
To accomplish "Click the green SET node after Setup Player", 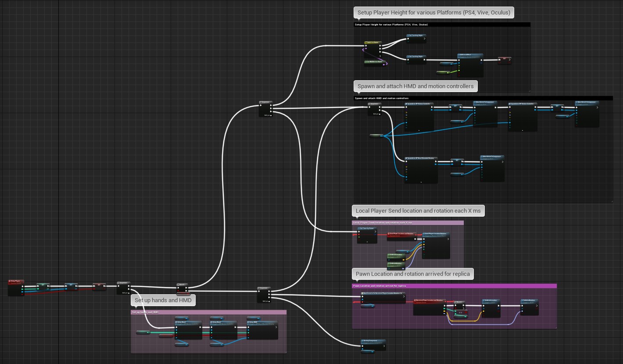I will pos(43,287).
